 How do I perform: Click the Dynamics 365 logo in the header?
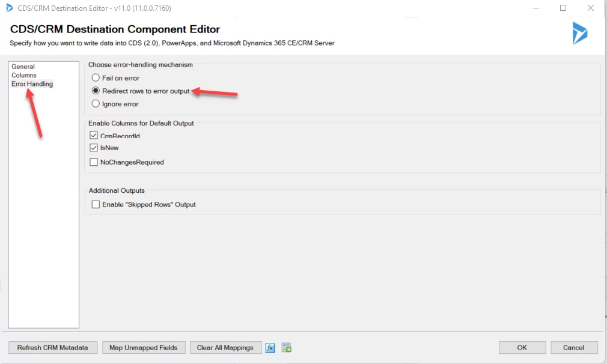tap(580, 33)
